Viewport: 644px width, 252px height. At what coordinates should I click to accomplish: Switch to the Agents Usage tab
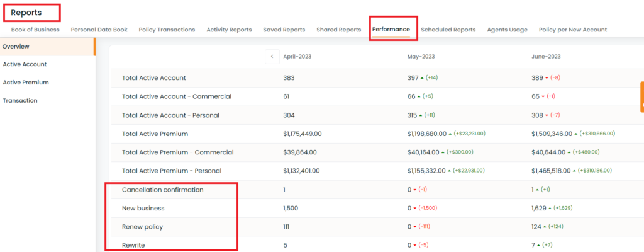tap(508, 30)
